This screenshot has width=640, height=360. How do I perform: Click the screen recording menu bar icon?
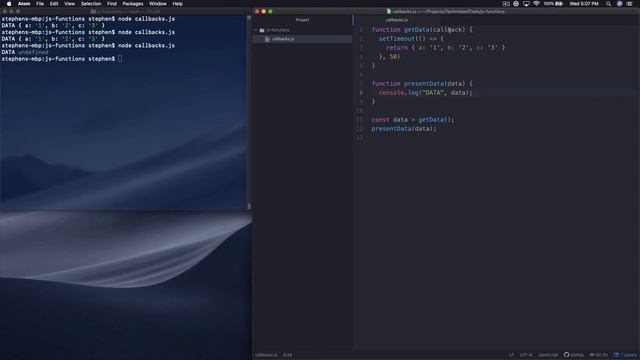tap(506, 4)
